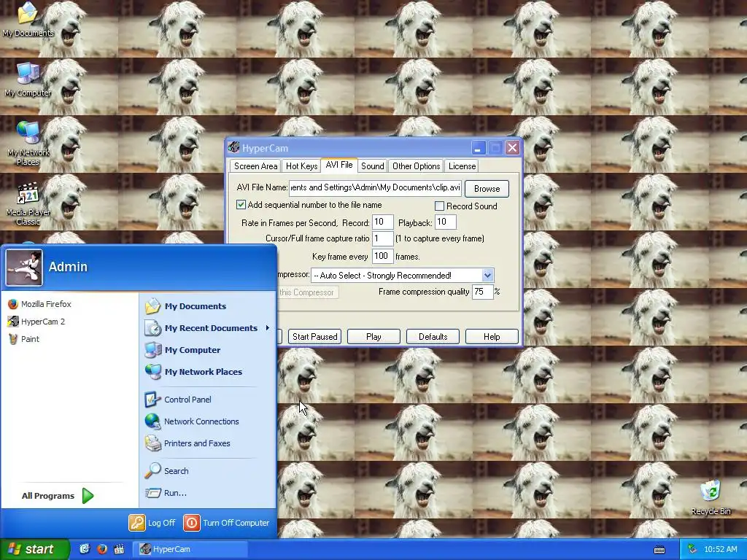Screen dimensions: 747x560
Task: Enable the Record Sound checkbox
Action: point(439,206)
